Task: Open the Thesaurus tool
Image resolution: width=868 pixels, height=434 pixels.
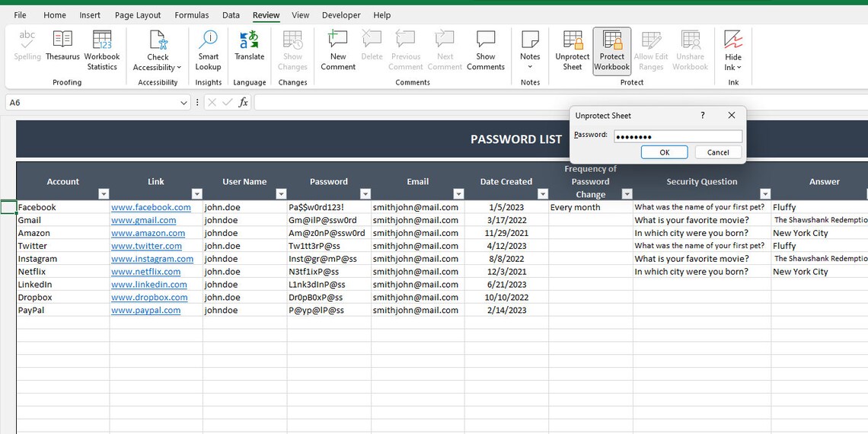Action: (x=62, y=46)
